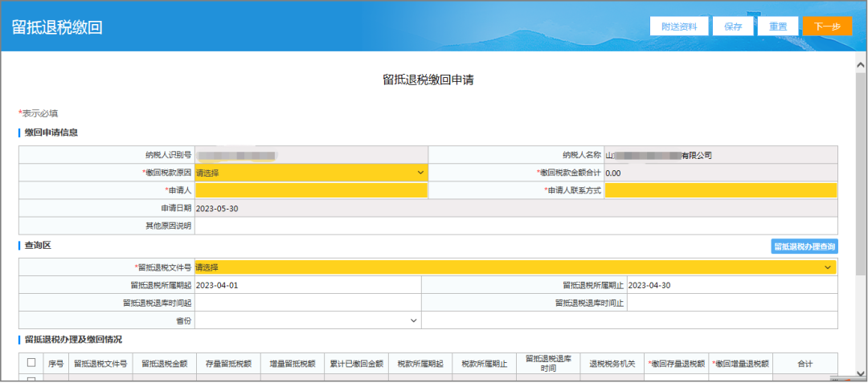Image resolution: width=868 pixels, height=383 pixels.
Task: Toggle the select-all checkbox in table header
Action: click(x=31, y=363)
